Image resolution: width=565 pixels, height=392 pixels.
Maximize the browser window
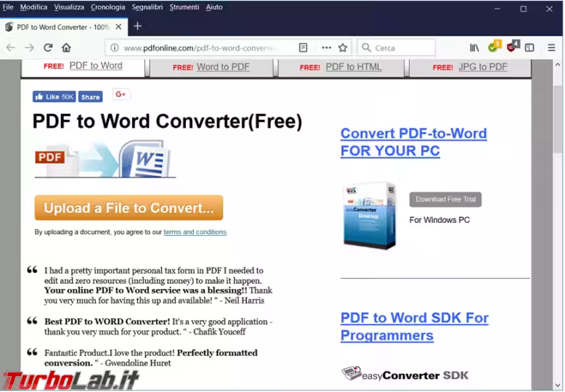click(523, 9)
